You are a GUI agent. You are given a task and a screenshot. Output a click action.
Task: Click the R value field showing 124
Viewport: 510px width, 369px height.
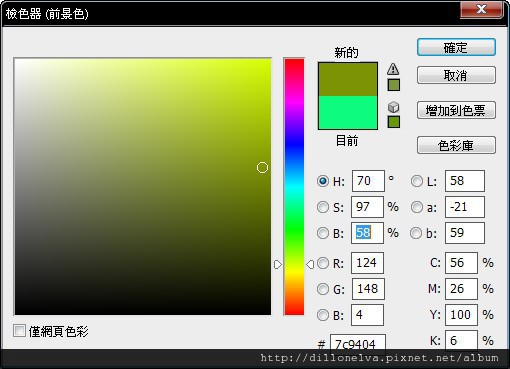coord(367,263)
